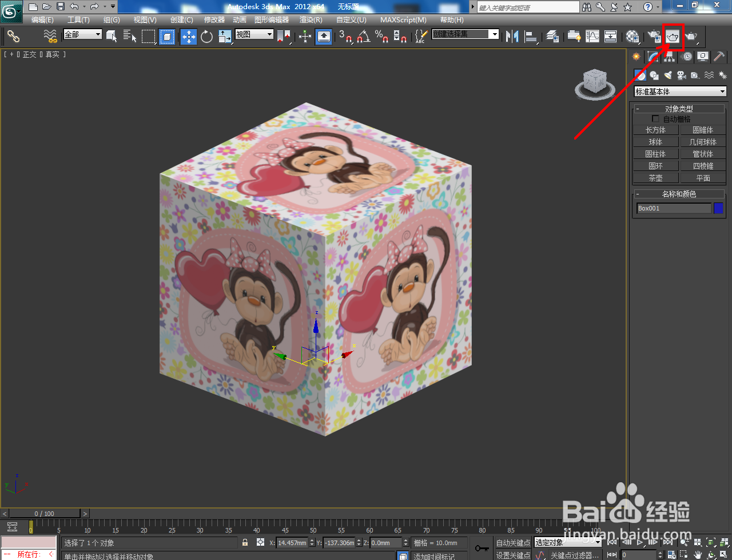Save the scene with the floppy disk icon
Screen dimensions: 732x560
61,7
